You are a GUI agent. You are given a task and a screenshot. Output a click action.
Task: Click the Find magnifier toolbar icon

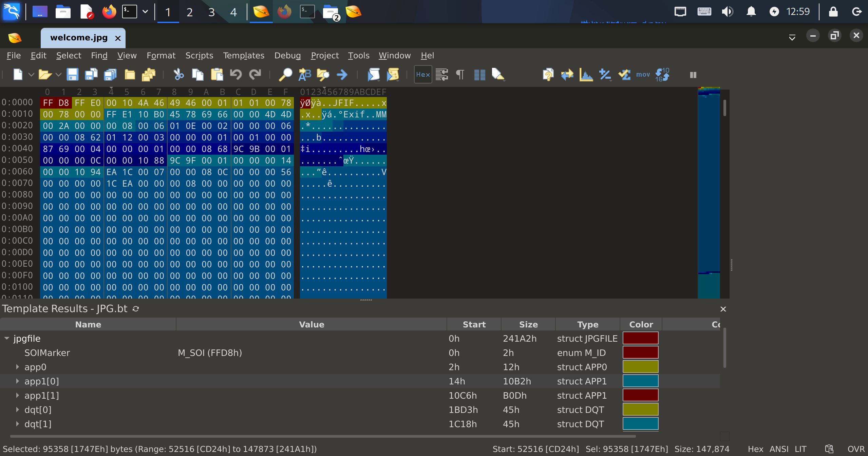[x=285, y=74]
